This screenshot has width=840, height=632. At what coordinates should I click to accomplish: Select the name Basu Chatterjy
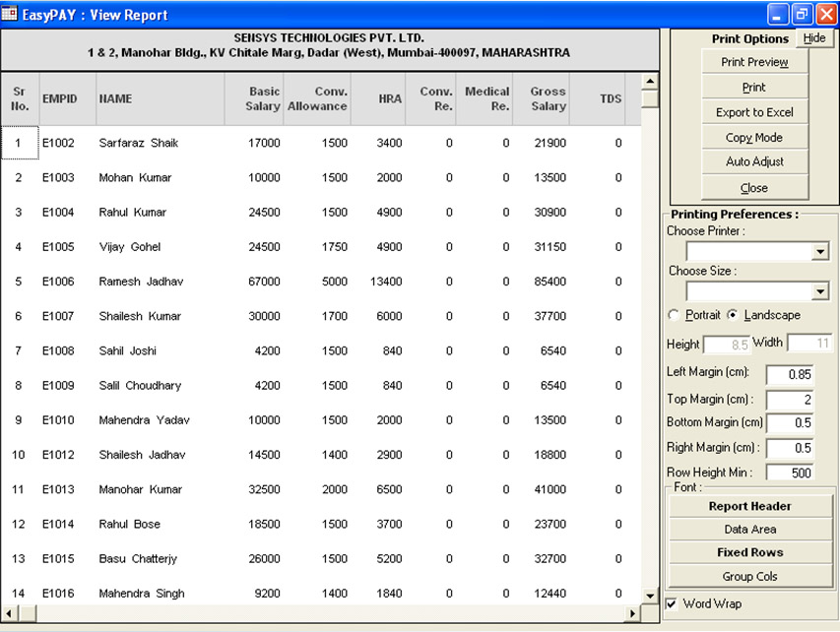(138, 558)
